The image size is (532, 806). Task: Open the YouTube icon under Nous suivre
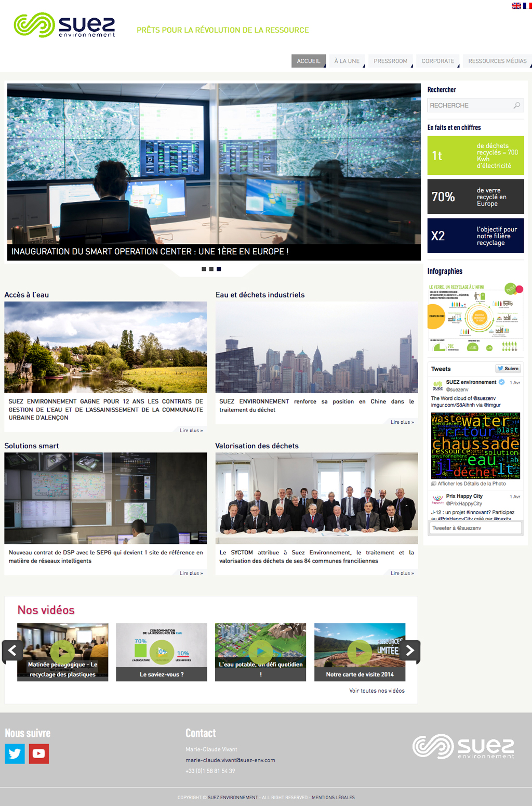[38, 753]
